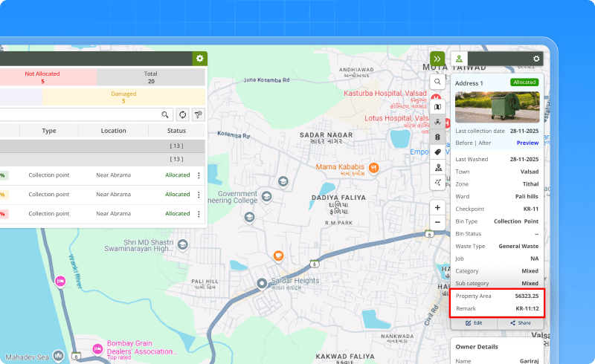This screenshot has width=595, height=364.
Task: Select the Damaged status tile
Action: (123, 97)
